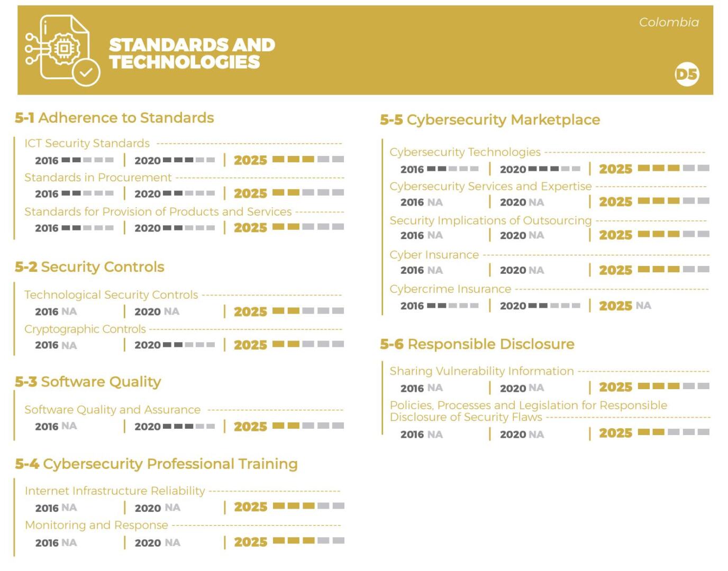Viewport: 728px width, 571px height.
Task: Open the "5-1 Adherence to Standards" heading
Action: (x=114, y=118)
